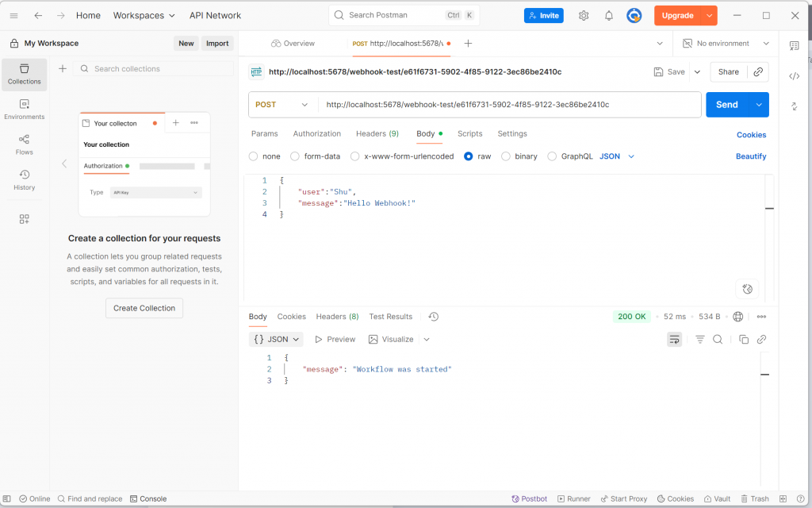Open the settings gear icon
The image size is (812, 508).
pos(584,16)
